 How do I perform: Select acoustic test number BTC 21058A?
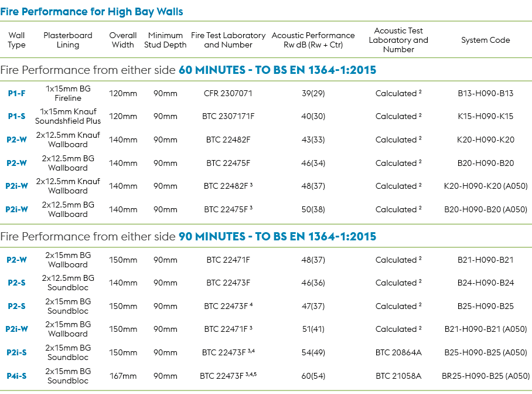(x=398, y=376)
